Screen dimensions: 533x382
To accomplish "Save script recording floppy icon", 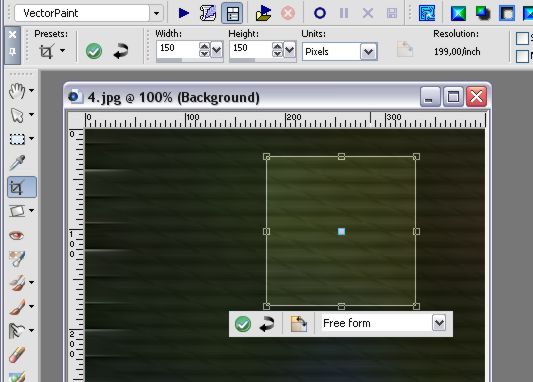I will (x=392, y=13).
